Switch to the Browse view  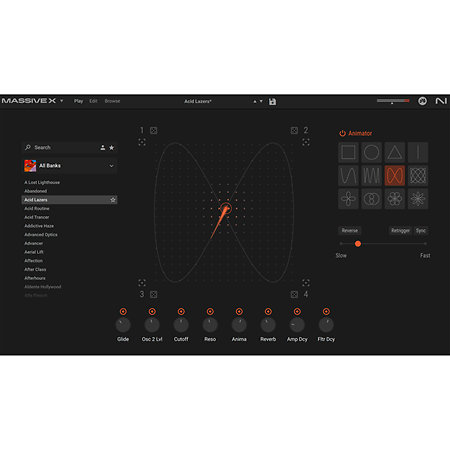(x=112, y=101)
